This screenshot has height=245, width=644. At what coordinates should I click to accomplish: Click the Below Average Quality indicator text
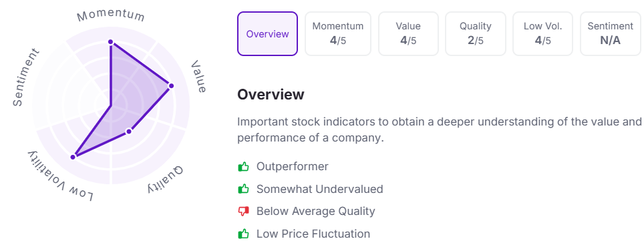click(x=315, y=212)
